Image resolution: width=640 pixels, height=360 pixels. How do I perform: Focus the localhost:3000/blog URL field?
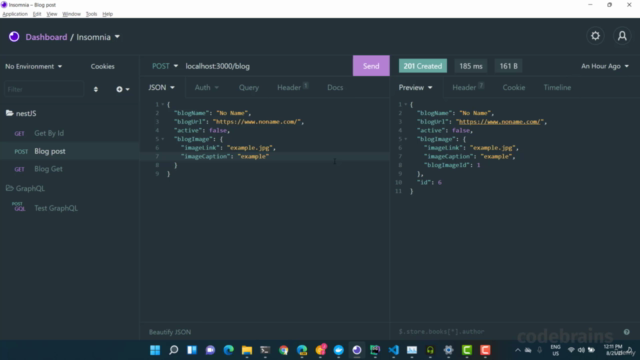click(267, 66)
